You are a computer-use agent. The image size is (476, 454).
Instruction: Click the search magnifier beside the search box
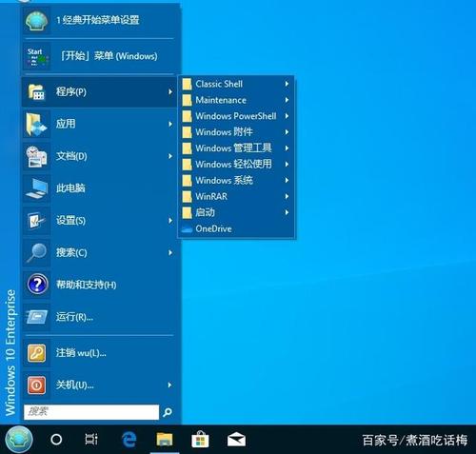tap(168, 412)
